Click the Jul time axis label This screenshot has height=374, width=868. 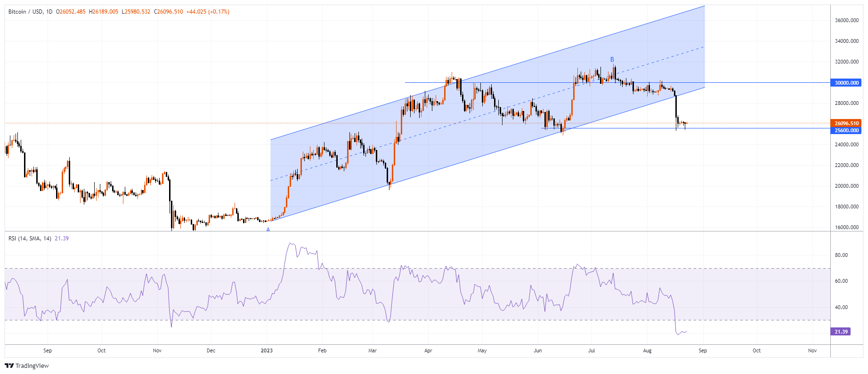click(x=592, y=350)
